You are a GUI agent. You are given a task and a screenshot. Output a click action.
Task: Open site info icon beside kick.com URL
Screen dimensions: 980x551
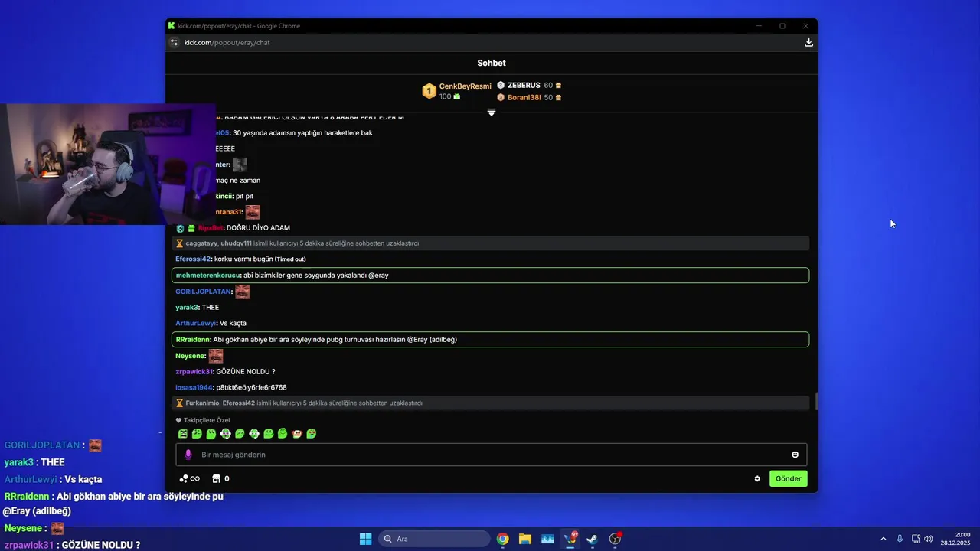pos(174,43)
